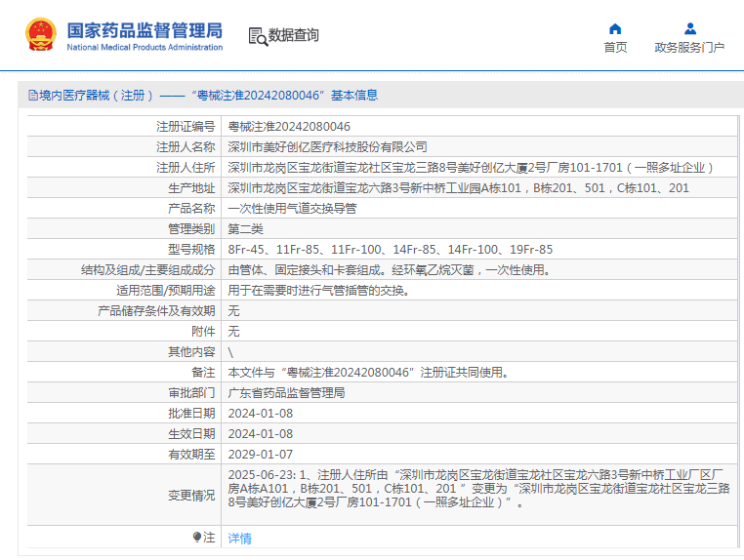The height and width of the screenshot is (560, 744).
Task: Select 有效期至 value 2029-01-07
Action: pyautogui.click(x=261, y=455)
